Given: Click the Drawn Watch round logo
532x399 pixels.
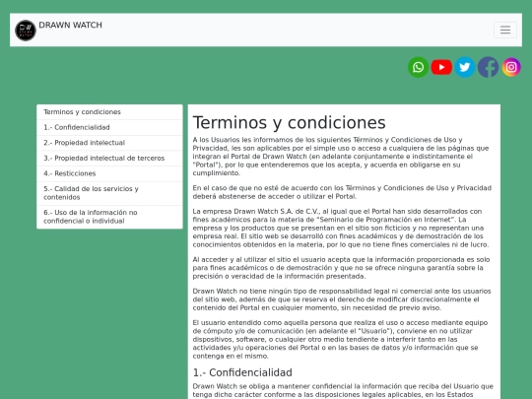Looking at the screenshot, I should 26,31.
